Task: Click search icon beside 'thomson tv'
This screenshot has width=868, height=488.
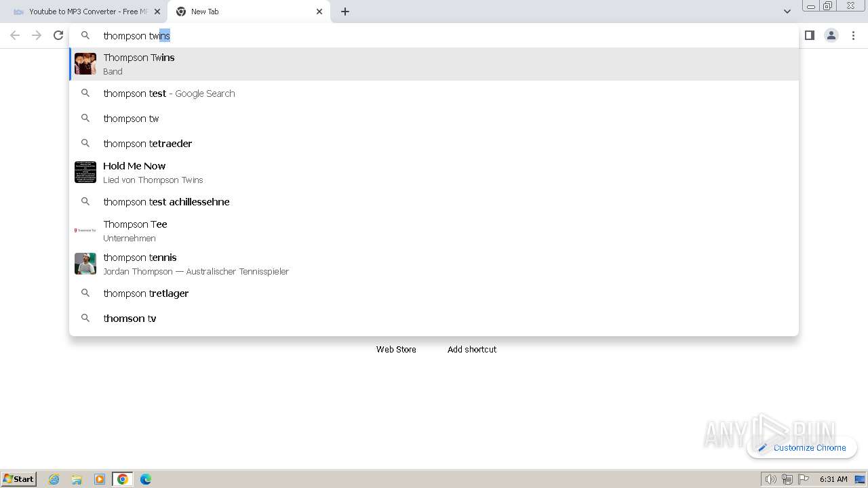Action: click(85, 318)
